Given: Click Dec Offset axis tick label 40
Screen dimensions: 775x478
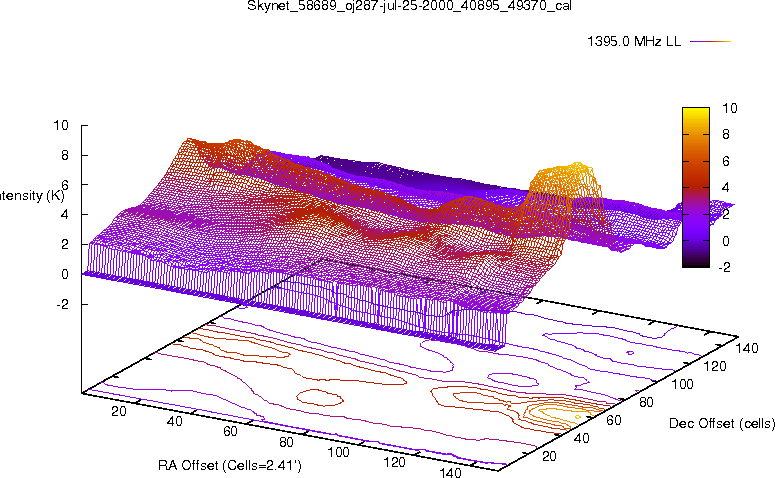Looking at the screenshot, I should tap(582, 438).
